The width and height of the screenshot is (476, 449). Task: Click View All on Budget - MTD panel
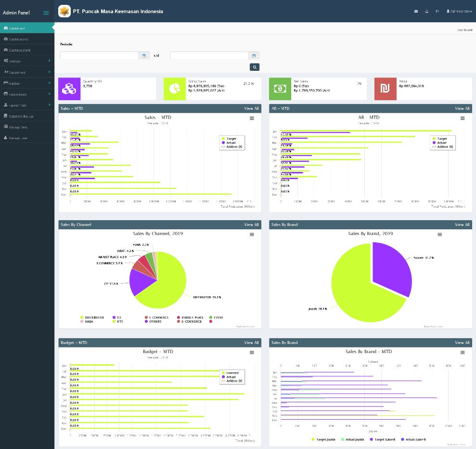coord(251,343)
